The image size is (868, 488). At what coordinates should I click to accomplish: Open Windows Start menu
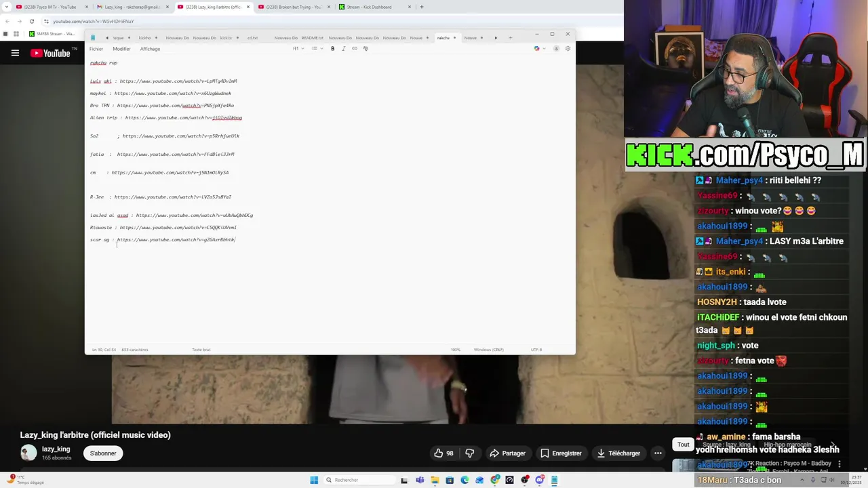[x=314, y=480]
